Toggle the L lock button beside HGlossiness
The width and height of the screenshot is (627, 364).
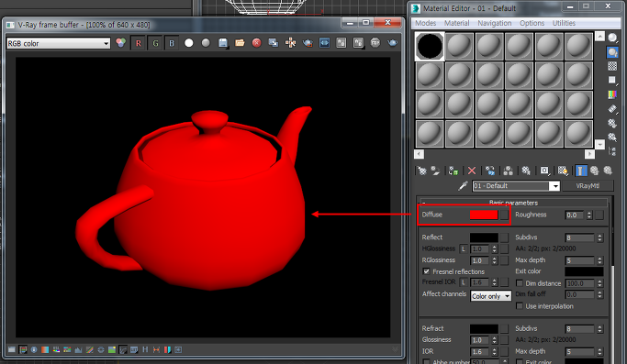464,248
